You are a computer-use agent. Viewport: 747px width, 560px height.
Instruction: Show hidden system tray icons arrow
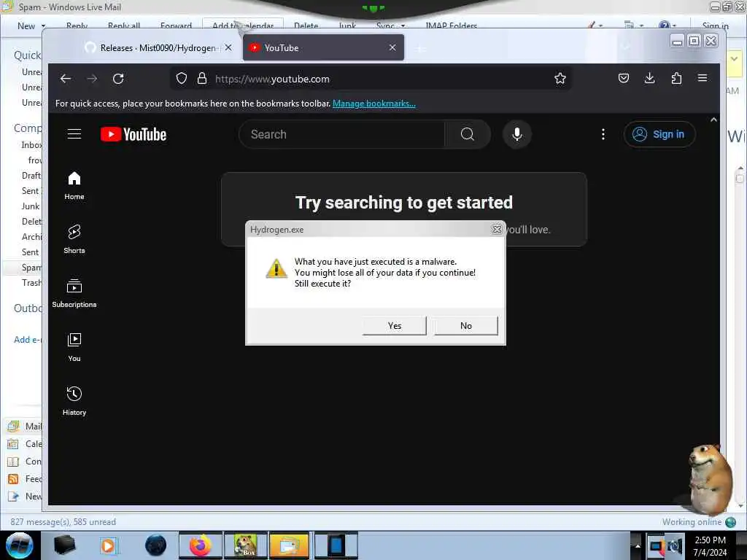point(638,546)
